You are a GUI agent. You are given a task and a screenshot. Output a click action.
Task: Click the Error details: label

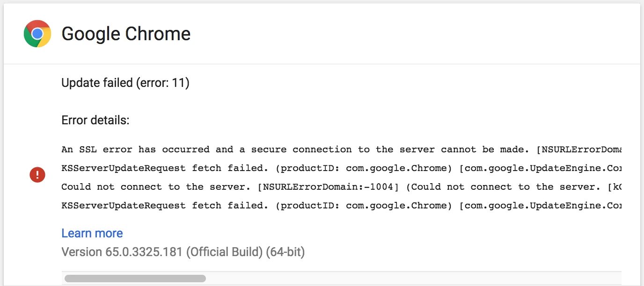tap(95, 120)
